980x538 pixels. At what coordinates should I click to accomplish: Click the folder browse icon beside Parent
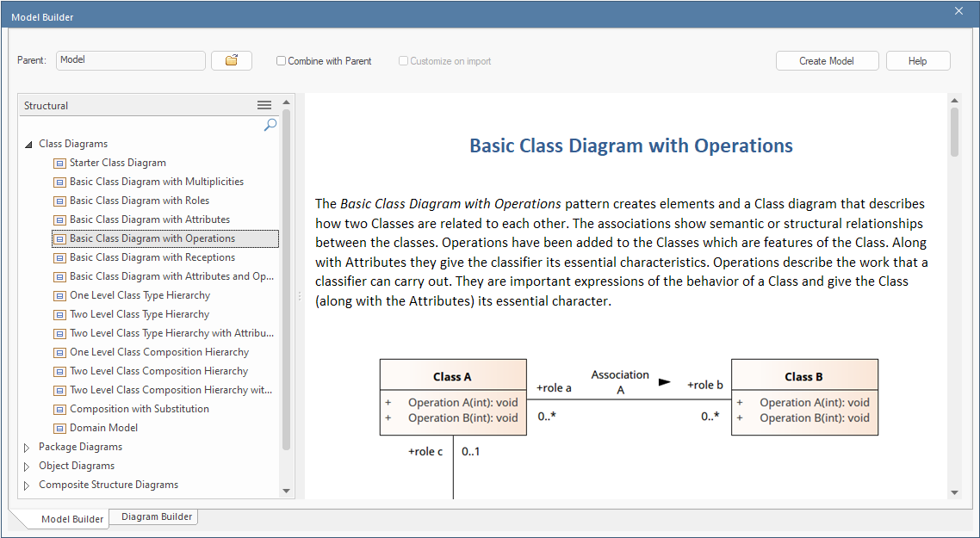(x=231, y=60)
